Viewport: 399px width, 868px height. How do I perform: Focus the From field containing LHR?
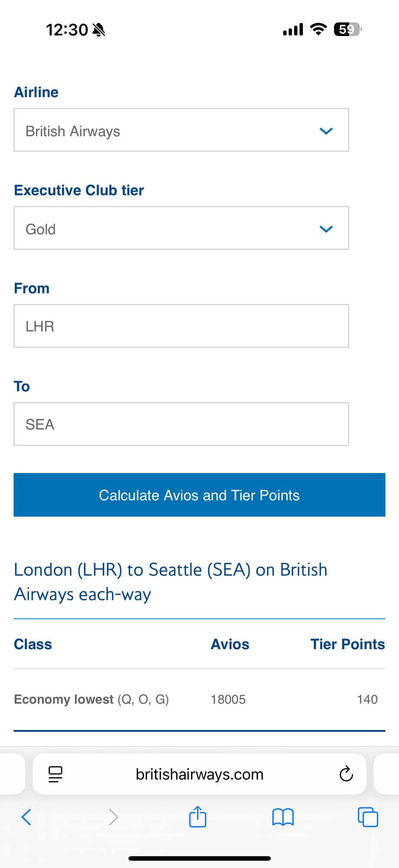click(x=181, y=326)
